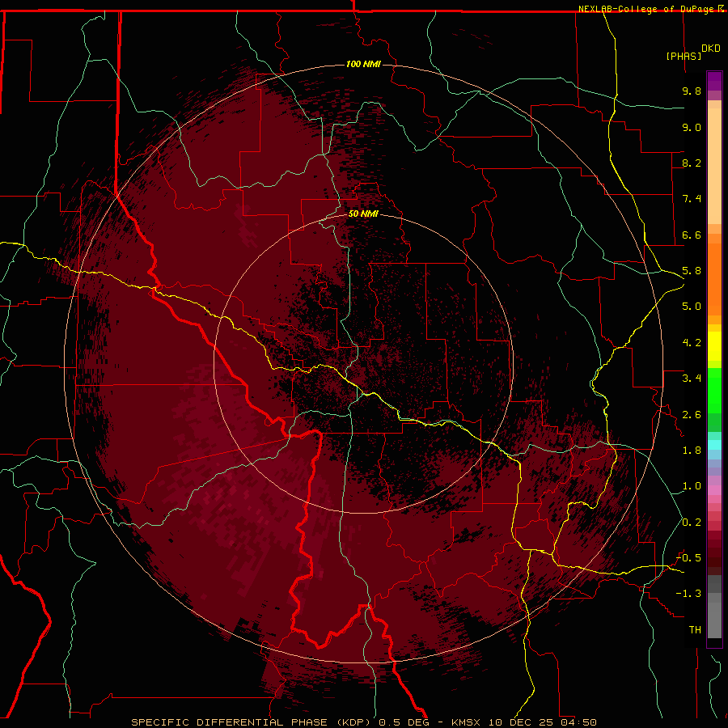728x728 pixels.
Task: Select the [PHAS] legend unit label
Action: tap(684, 56)
